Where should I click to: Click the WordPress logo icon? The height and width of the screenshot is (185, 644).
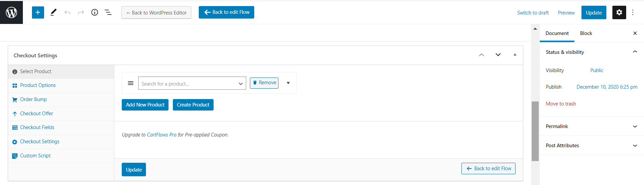(x=11, y=12)
